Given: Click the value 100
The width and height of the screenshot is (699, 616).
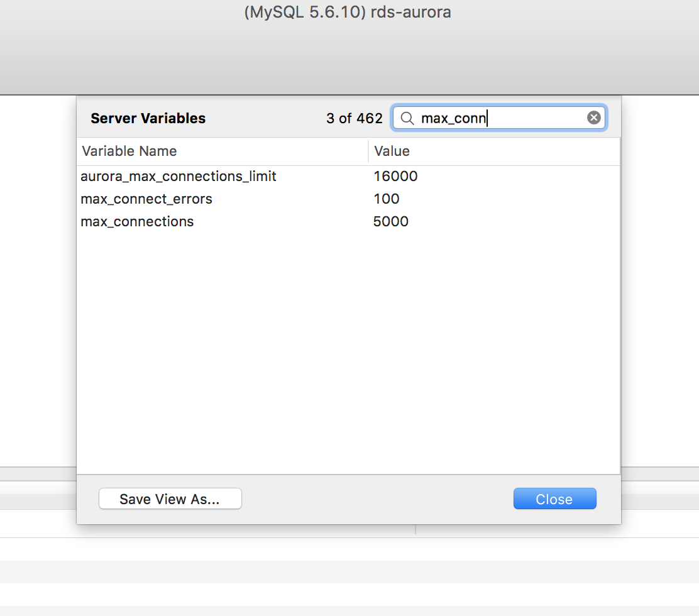Looking at the screenshot, I should (x=386, y=199).
